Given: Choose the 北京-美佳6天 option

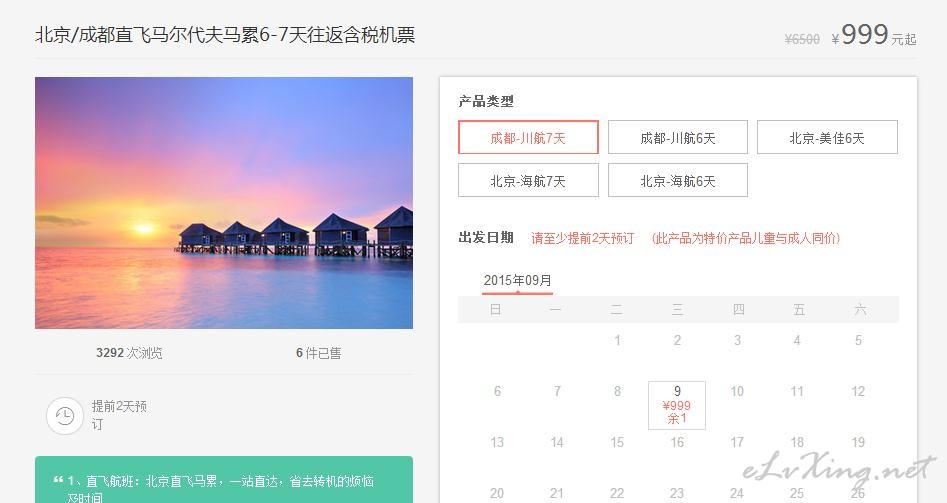Looking at the screenshot, I should click(x=827, y=138).
